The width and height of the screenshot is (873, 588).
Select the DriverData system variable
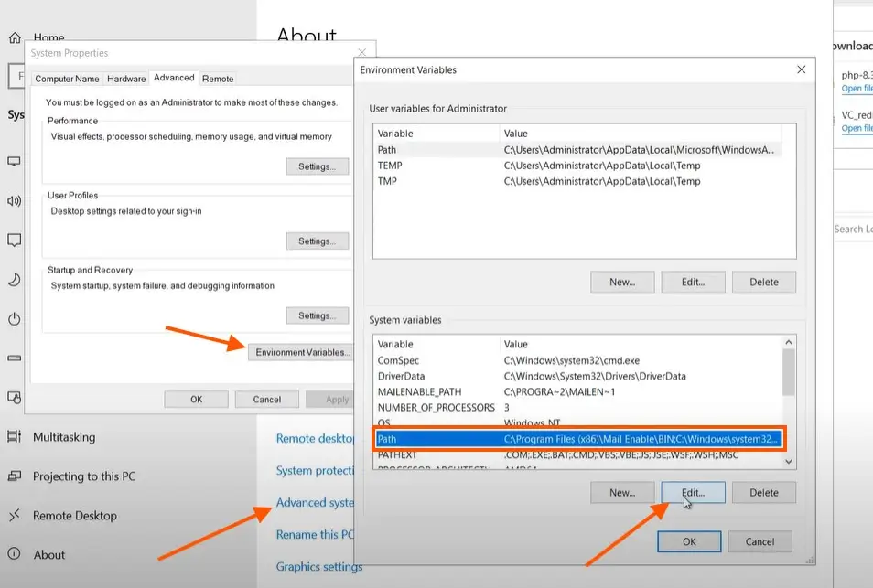(578, 376)
